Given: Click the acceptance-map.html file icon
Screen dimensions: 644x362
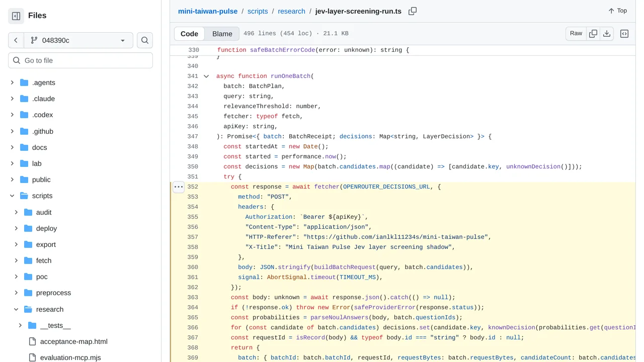Looking at the screenshot, I should click(32, 341).
